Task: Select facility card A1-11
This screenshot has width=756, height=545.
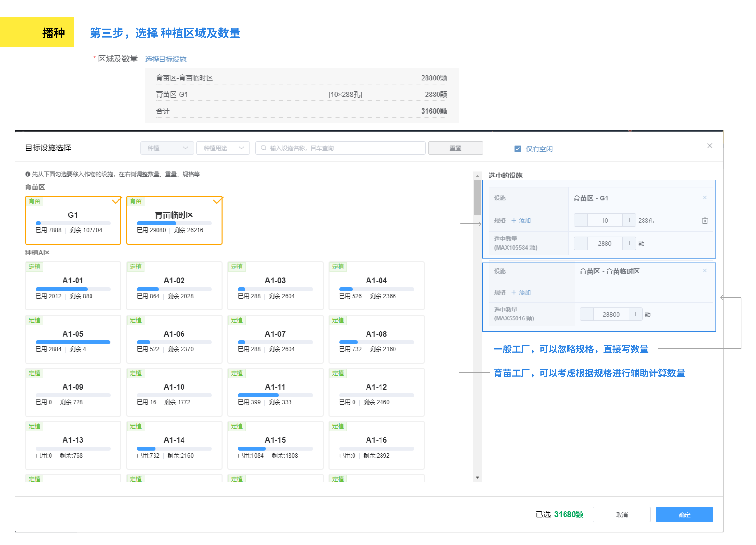Action: pos(275,392)
